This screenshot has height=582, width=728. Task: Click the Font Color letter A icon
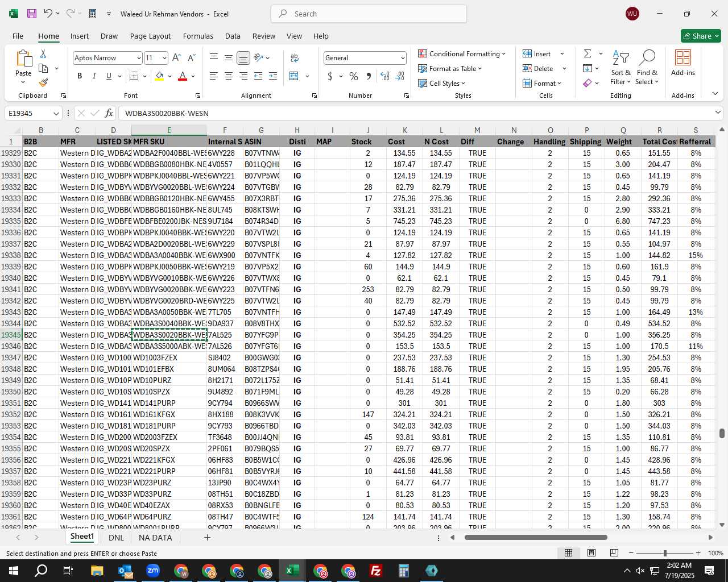tap(183, 76)
